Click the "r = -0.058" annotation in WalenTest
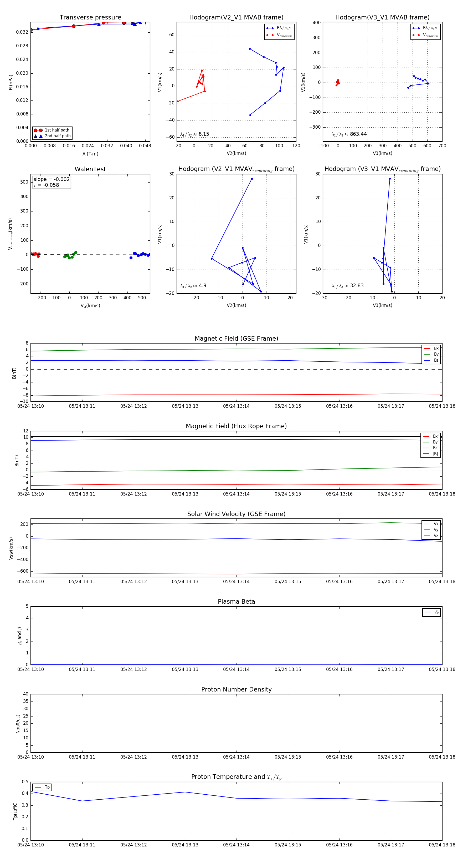This screenshot has height=868, width=473. 47,185
